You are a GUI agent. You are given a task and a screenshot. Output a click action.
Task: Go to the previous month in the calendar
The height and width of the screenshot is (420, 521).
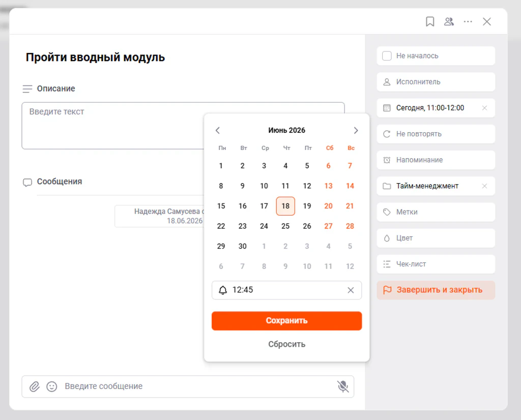click(x=218, y=131)
